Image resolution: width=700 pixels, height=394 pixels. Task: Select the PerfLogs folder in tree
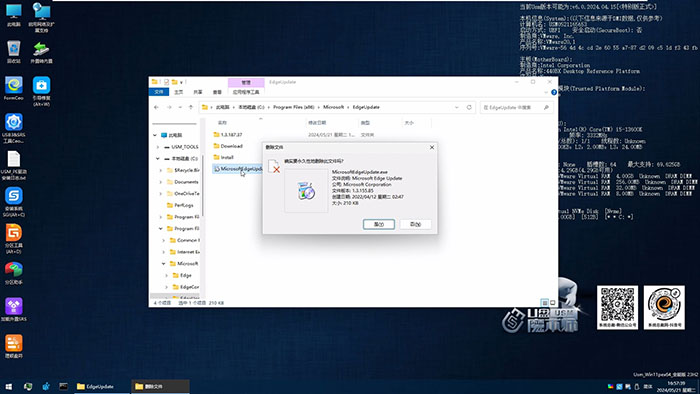tap(180, 205)
